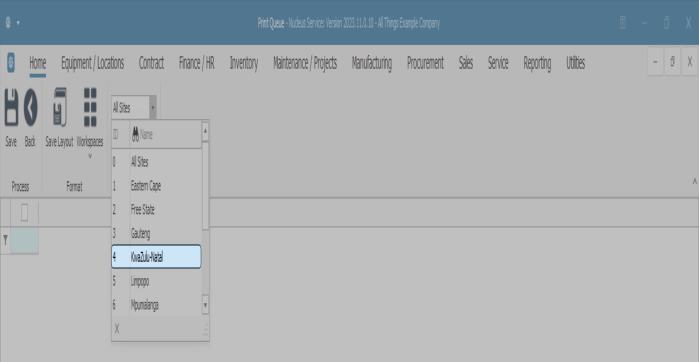
Task: Open the Workspaces grid icon
Action: click(x=90, y=107)
